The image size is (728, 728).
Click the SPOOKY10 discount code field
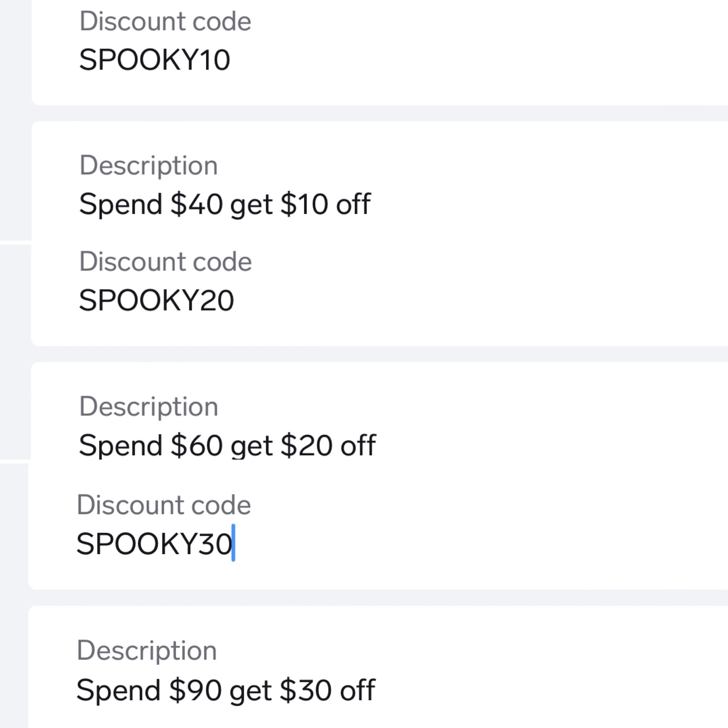[x=155, y=59]
